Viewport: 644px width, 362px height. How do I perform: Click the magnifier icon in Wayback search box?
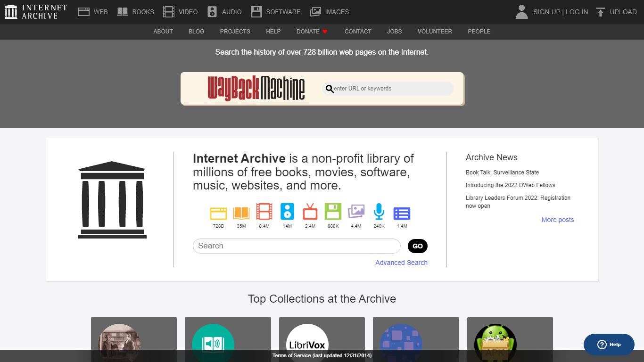[x=330, y=89]
